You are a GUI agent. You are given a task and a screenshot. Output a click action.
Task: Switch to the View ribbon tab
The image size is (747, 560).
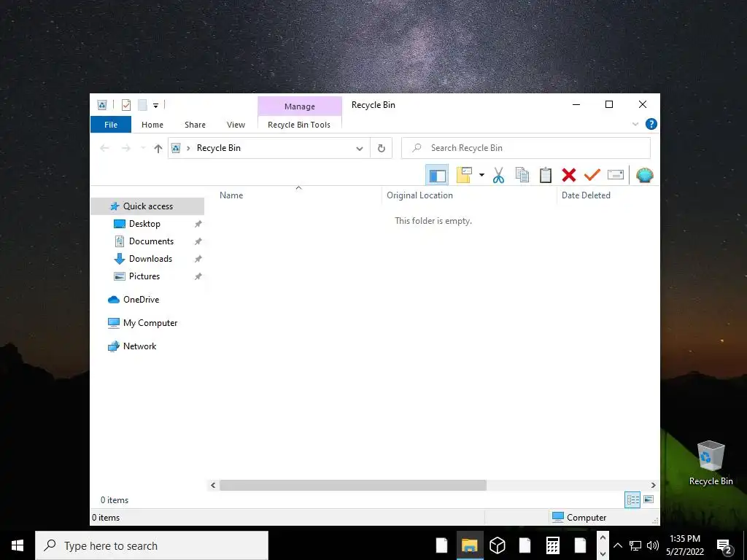pos(236,124)
